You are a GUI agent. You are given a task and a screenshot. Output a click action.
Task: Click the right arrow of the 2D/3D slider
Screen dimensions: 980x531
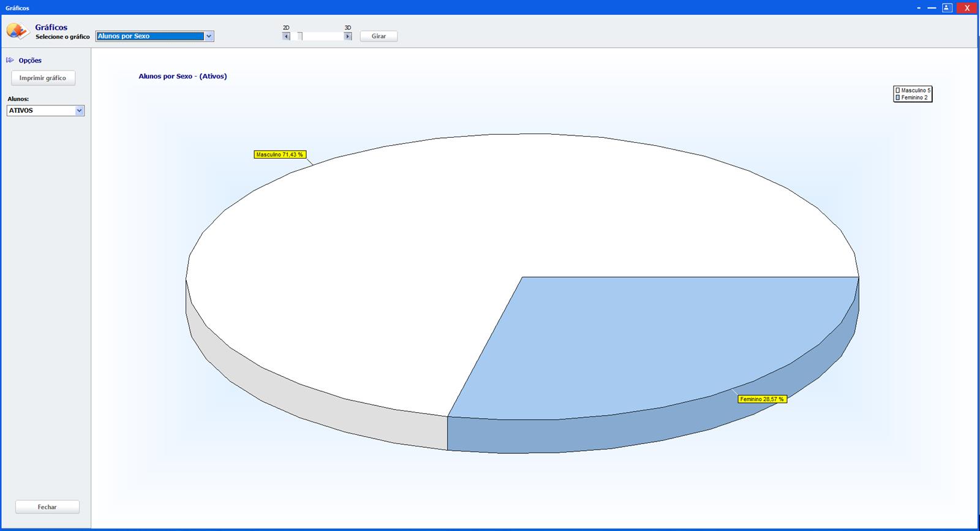(x=348, y=36)
